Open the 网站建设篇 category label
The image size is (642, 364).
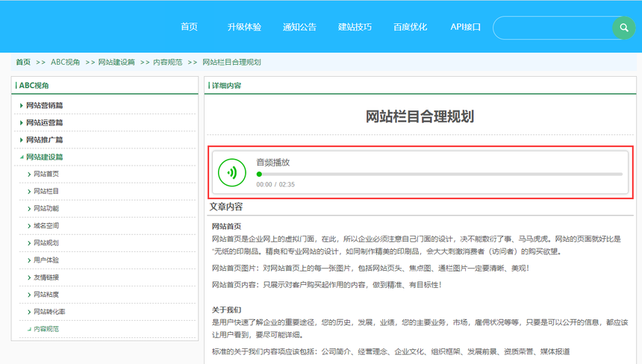pyautogui.click(x=45, y=157)
